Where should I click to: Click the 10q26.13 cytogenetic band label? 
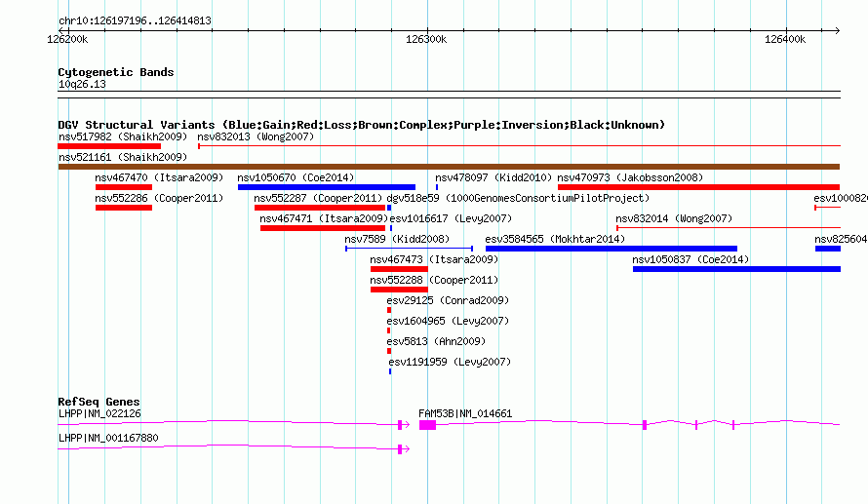(82, 84)
